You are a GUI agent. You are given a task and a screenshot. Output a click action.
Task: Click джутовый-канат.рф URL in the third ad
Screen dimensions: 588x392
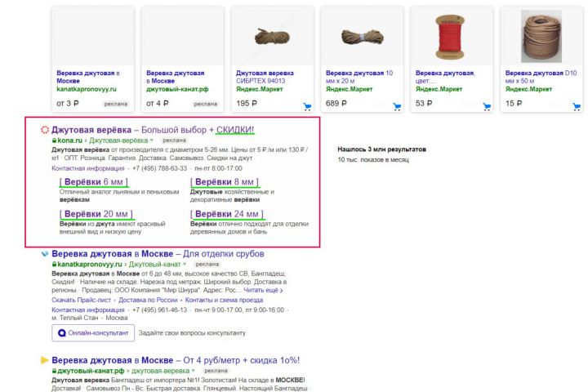(91, 371)
